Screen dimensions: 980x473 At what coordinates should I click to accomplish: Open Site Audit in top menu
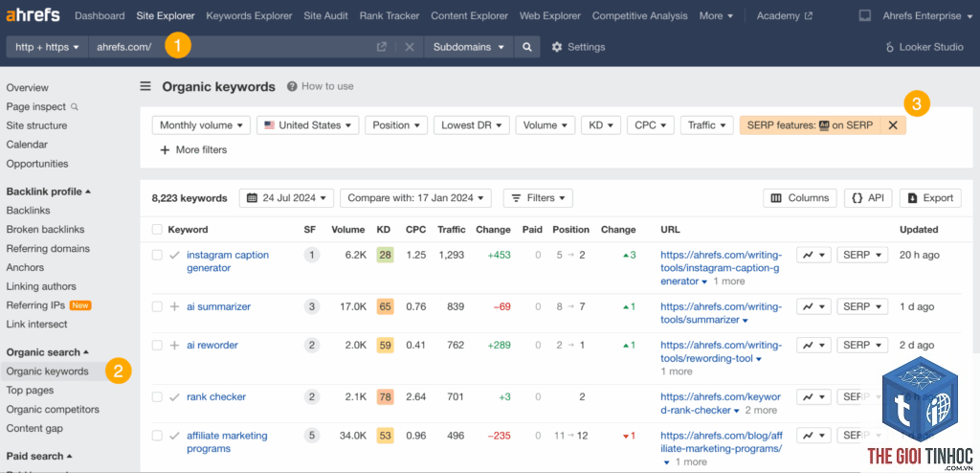tap(325, 15)
